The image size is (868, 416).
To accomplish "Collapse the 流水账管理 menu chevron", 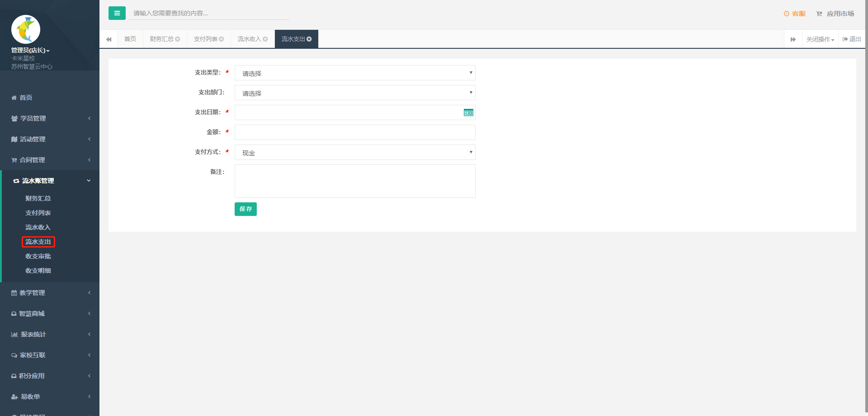I will pyautogui.click(x=89, y=181).
